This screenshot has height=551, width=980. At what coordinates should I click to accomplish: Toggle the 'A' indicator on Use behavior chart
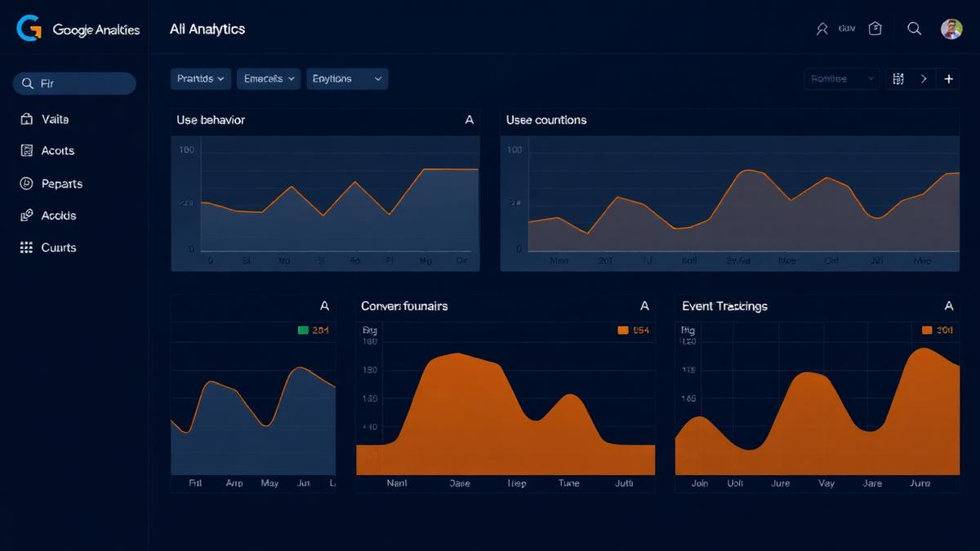click(x=470, y=120)
